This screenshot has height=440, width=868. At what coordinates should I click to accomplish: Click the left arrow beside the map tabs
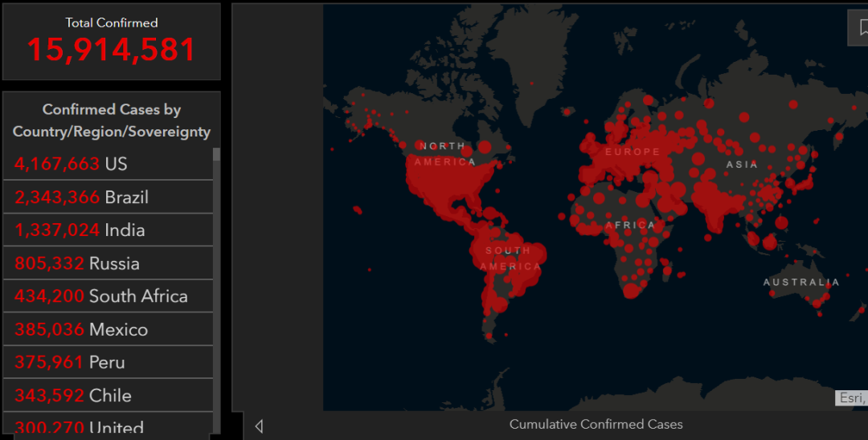(x=259, y=426)
